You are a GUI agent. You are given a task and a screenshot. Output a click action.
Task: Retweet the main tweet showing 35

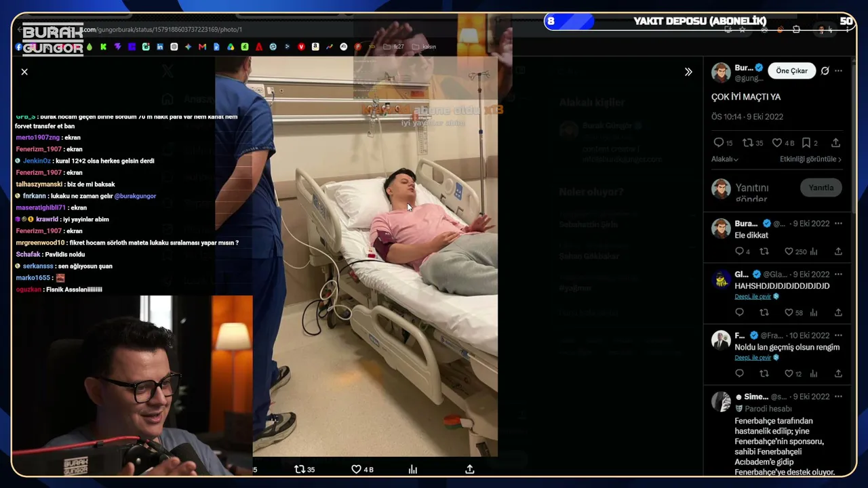click(753, 143)
